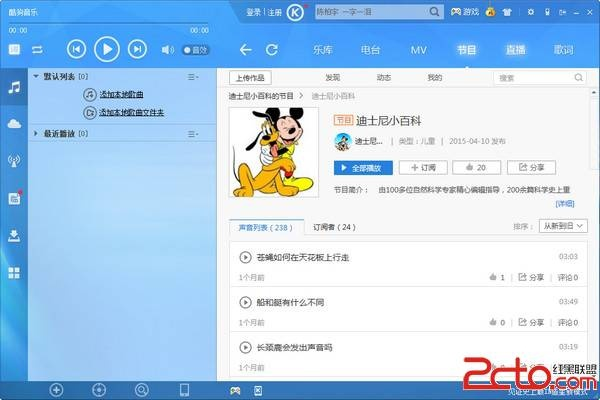The height and width of the screenshot is (400, 600).
Task: Click the 登录 login link
Action: 253,12
